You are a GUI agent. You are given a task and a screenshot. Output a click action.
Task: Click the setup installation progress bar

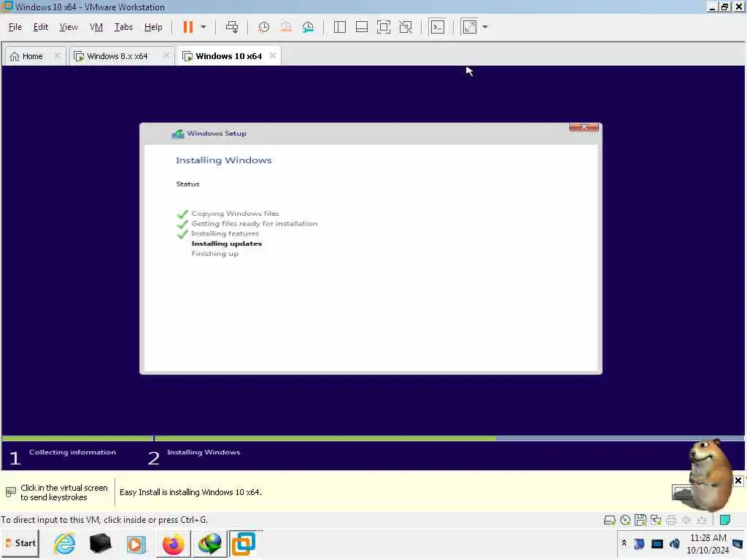(373, 438)
